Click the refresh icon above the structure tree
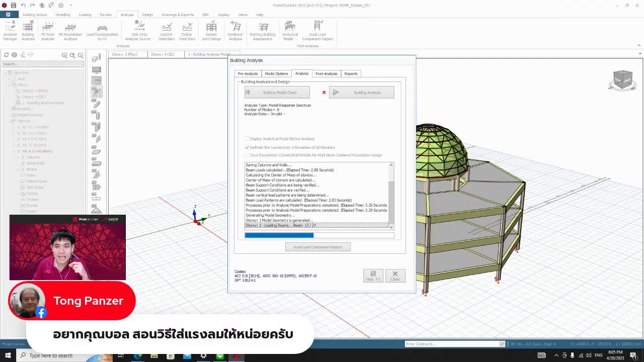The height and width of the screenshot is (362, 644). click(x=7, y=55)
